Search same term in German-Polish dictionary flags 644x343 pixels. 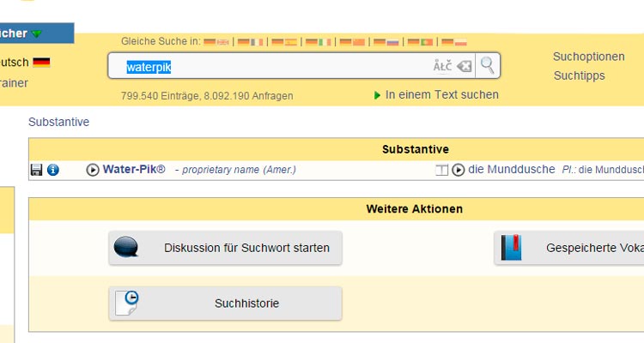[x=454, y=42]
